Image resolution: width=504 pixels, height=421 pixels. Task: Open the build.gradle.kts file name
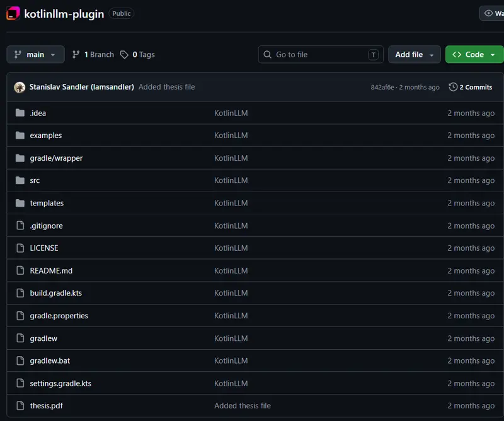[x=56, y=293]
